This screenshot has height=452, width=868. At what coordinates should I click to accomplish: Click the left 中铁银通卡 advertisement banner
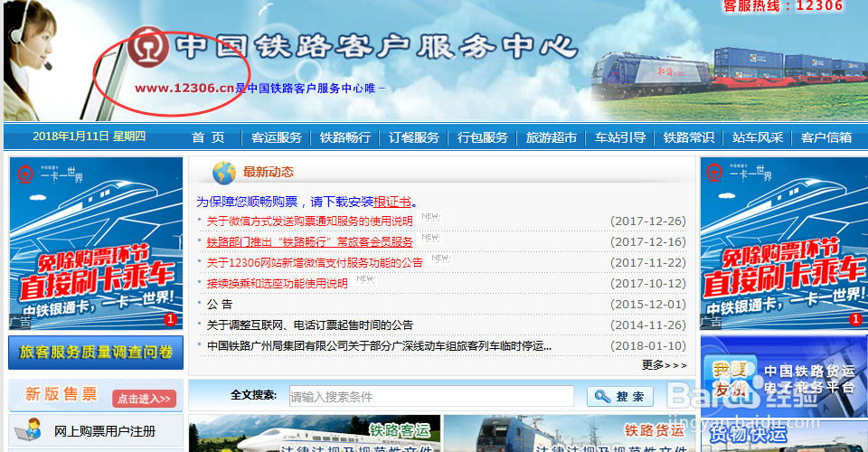pos(96,243)
